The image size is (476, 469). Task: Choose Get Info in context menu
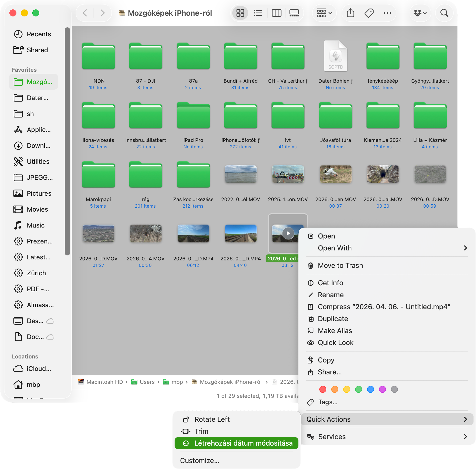(330, 283)
